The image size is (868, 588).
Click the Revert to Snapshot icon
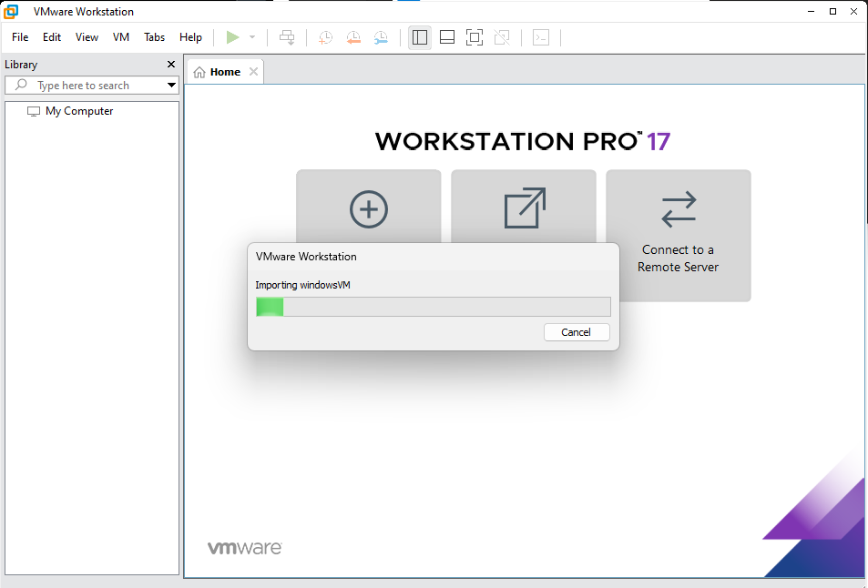(x=353, y=37)
